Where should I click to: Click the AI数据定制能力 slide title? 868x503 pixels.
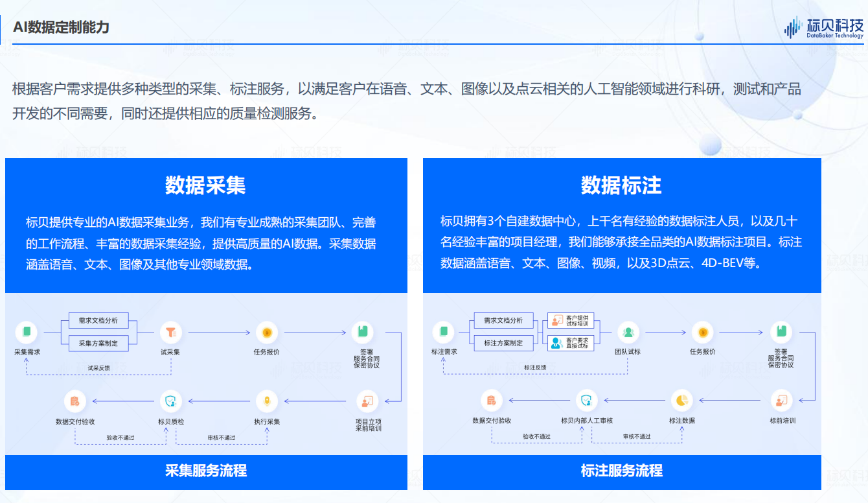(61, 27)
